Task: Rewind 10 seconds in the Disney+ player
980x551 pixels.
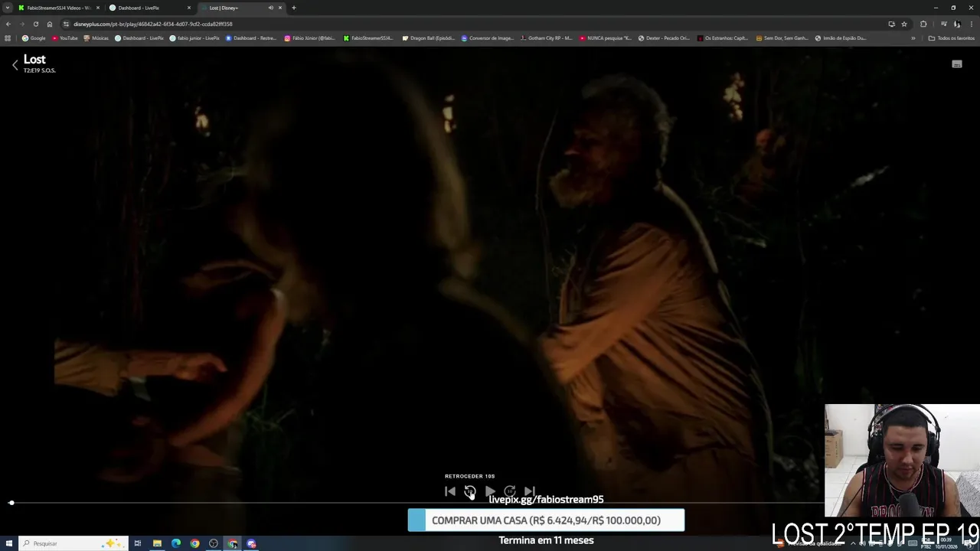Action: coord(470,491)
